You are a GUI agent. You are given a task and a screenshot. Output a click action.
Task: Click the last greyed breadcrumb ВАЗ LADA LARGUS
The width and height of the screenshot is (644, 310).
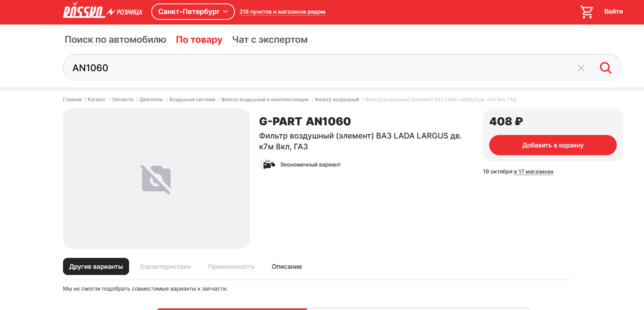(x=440, y=100)
